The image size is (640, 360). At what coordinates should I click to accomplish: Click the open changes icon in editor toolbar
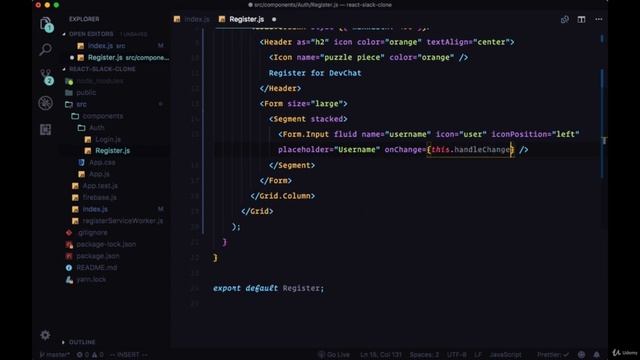coord(564,19)
